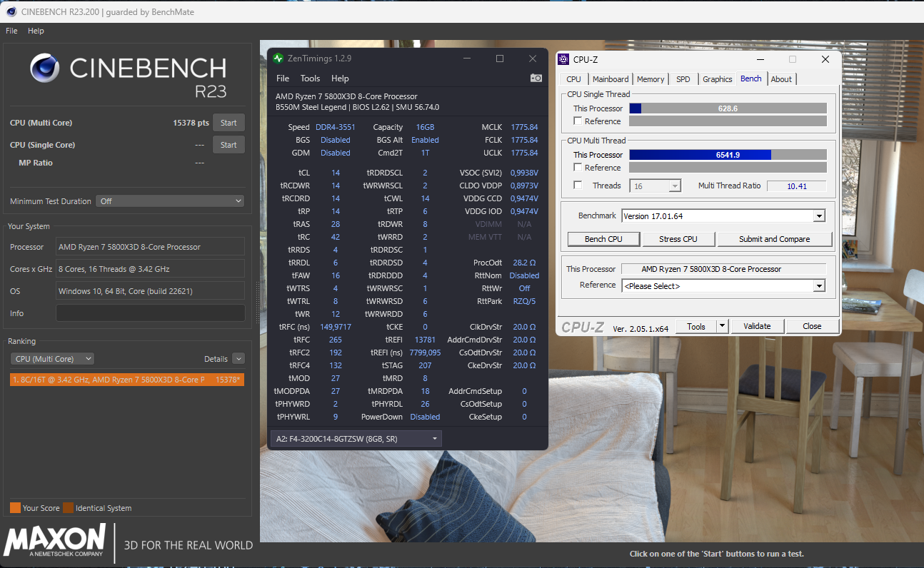Click the CPU Single Thread score bar
This screenshot has width=924, height=568.
tap(728, 108)
